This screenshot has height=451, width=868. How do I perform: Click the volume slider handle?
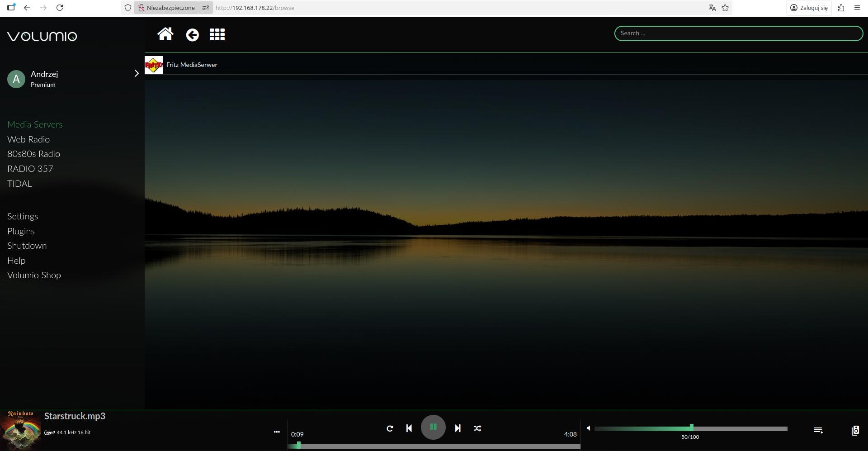691,427
